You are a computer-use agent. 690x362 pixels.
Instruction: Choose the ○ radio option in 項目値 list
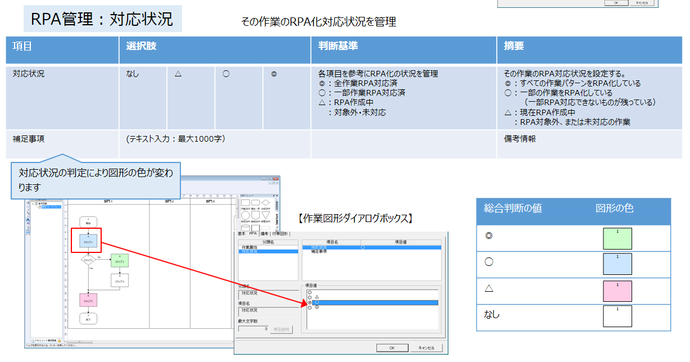[x=310, y=302]
